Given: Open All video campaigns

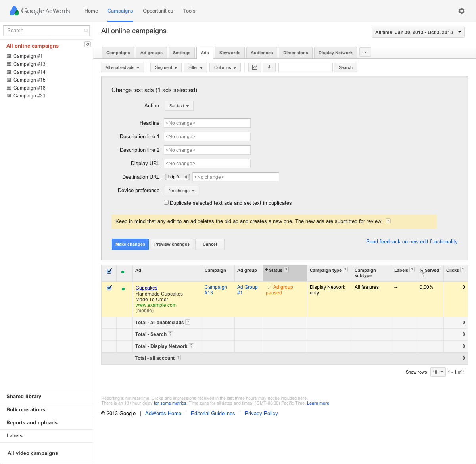Looking at the screenshot, I should coord(33,453).
